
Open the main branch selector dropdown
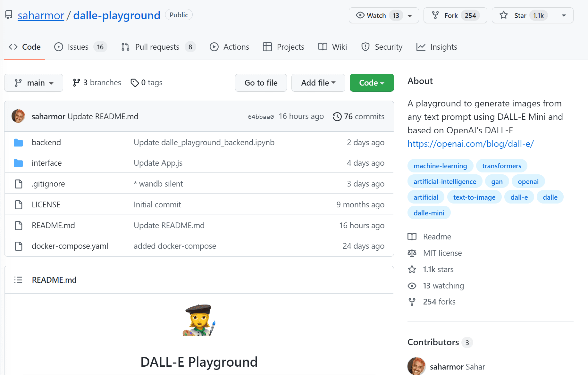(x=34, y=83)
